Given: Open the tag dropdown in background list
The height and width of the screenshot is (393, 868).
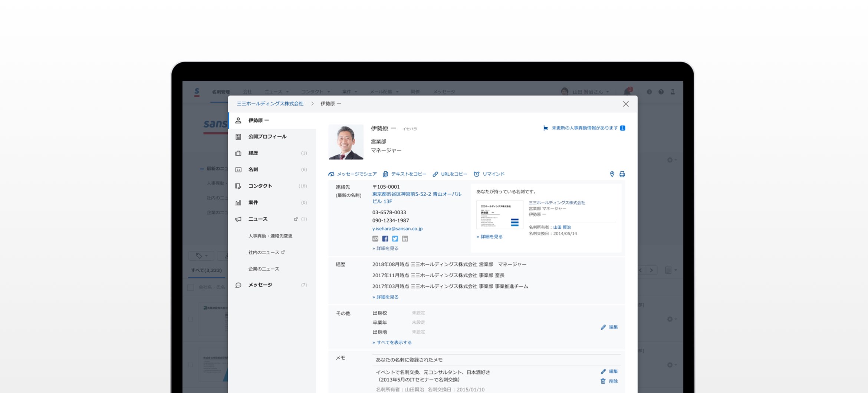Looking at the screenshot, I should (201, 256).
